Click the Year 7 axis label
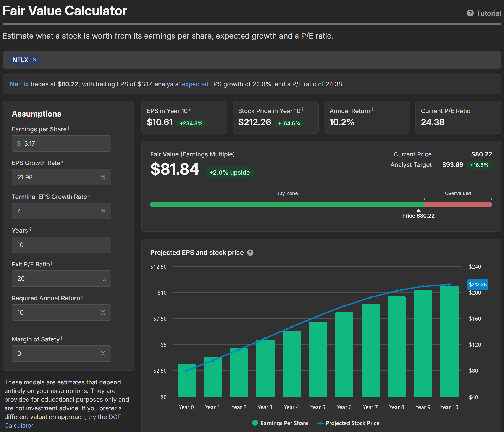Image resolution: width=504 pixels, height=432 pixels. click(370, 407)
